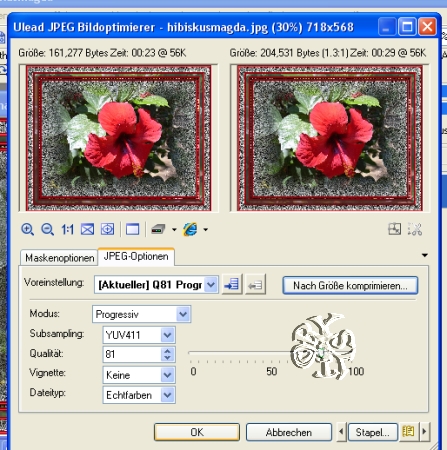Click the fit-in-window icon

(87, 229)
